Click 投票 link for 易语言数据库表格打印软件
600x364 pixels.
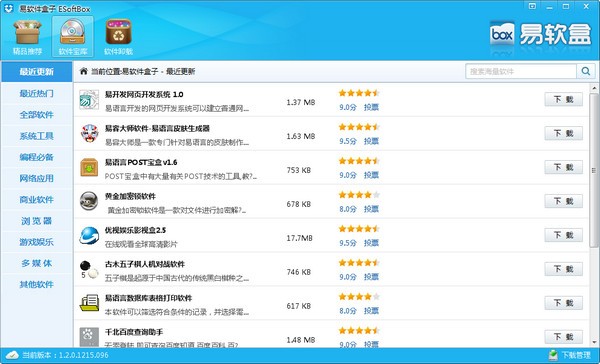(371, 311)
